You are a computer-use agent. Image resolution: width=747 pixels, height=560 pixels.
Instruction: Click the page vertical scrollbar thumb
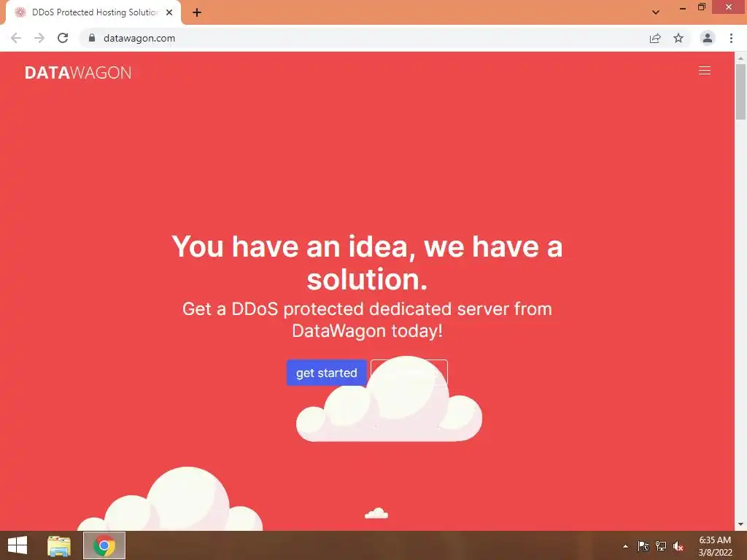click(740, 91)
